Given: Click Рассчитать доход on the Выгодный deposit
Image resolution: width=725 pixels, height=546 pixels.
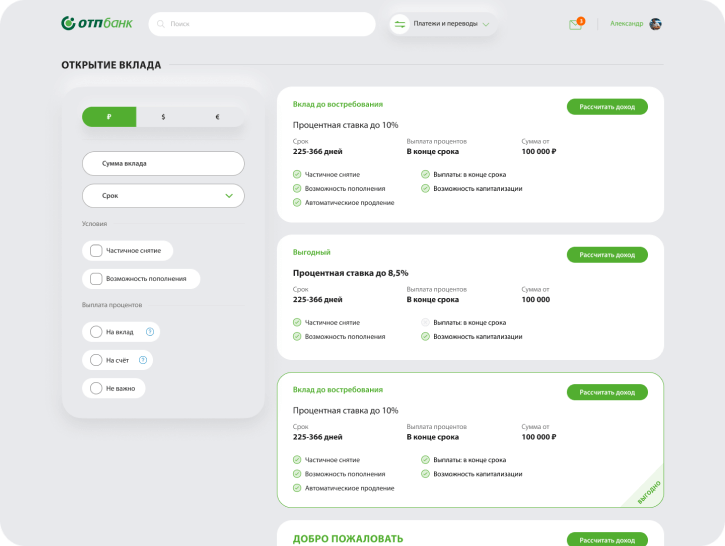Looking at the screenshot, I should pos(607,255).
